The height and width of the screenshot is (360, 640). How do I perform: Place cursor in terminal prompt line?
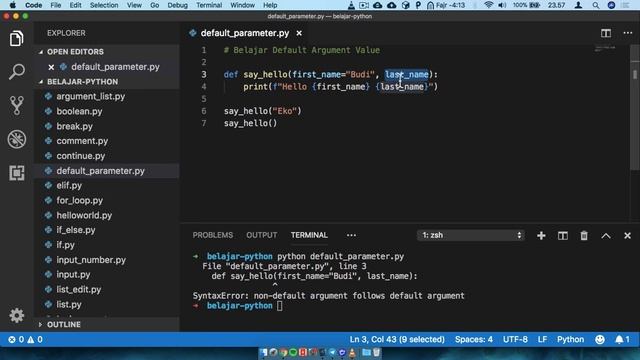[x=279, y=306]
